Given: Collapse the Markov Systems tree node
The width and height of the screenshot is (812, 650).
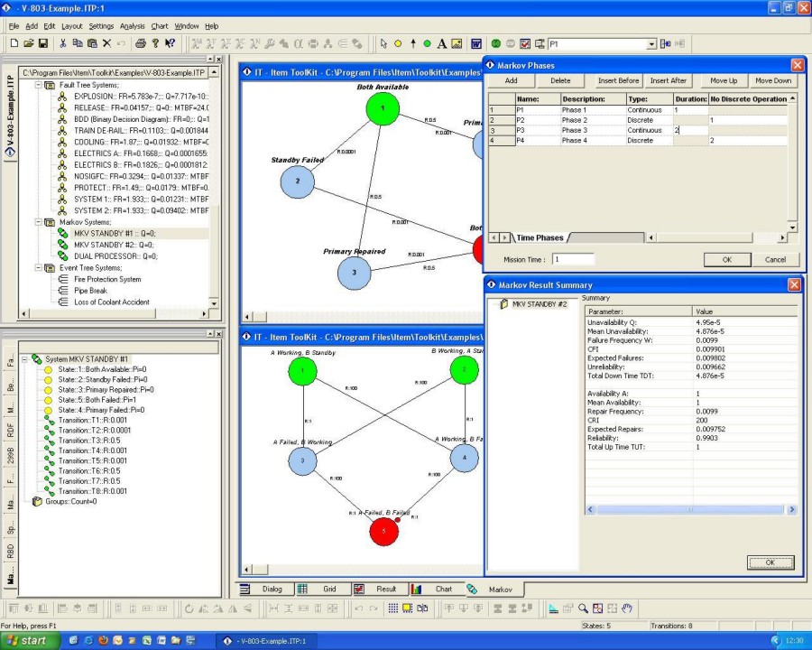Looking at the screenshot, I should click(38, 222).
